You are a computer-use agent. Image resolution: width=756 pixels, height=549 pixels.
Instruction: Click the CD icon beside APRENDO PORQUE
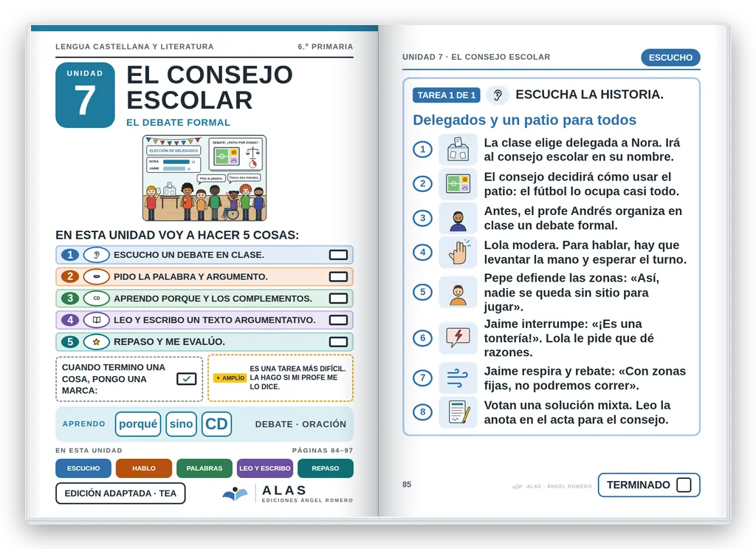point(97,298)
